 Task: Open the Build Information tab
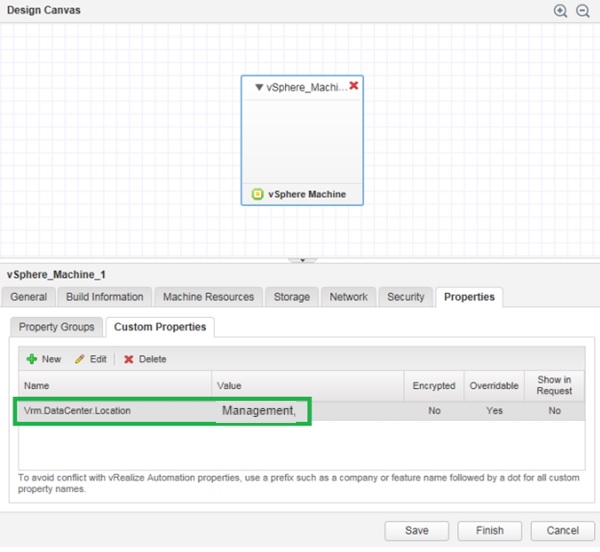104,297
